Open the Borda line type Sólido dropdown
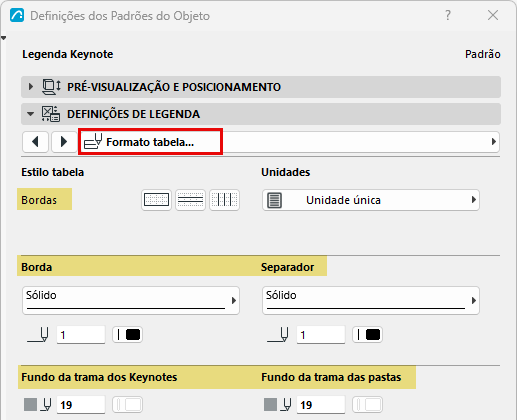Image resolution: width=517 pixels, height=420 pixels. 131,300
